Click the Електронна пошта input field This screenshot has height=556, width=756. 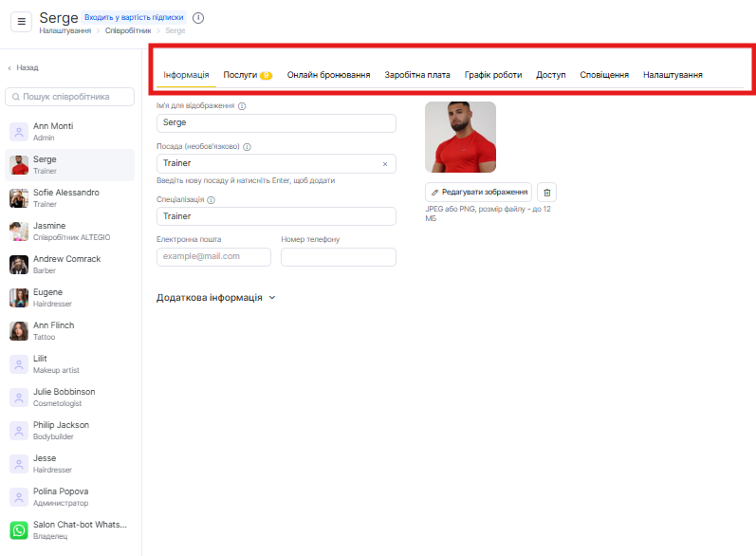pos(213,257)
